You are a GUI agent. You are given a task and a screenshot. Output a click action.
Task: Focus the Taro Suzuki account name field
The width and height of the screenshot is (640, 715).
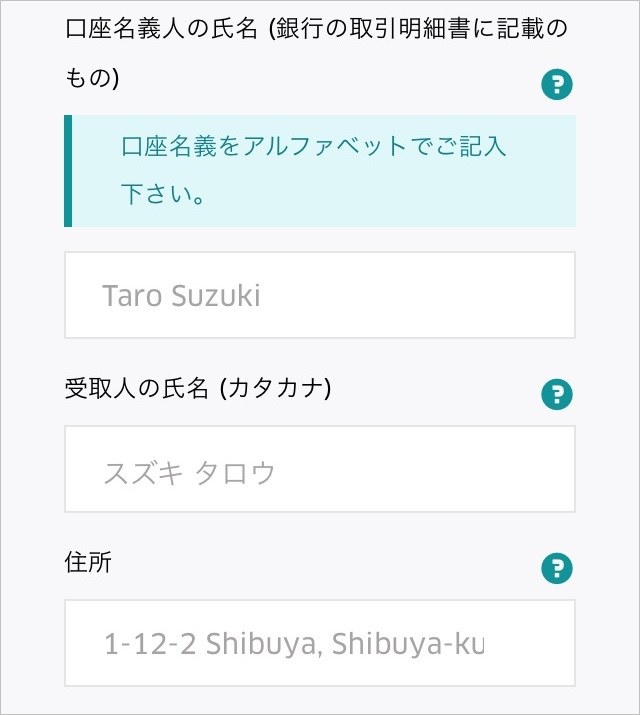click(320, 295)
